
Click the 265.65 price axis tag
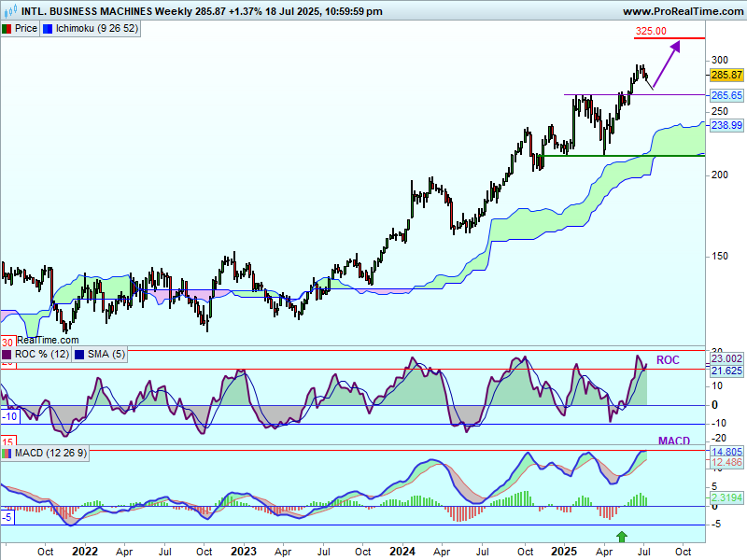click(726, 95)
